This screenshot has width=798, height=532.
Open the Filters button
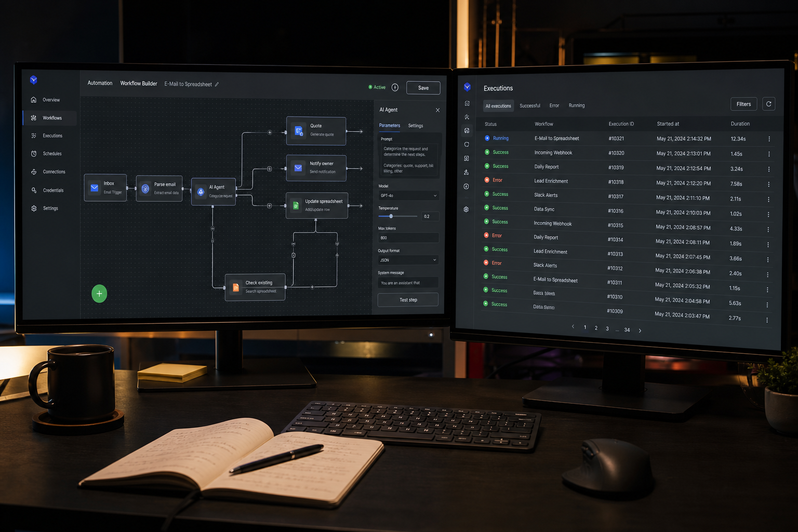pyautogui.click(x=744, y=104)
